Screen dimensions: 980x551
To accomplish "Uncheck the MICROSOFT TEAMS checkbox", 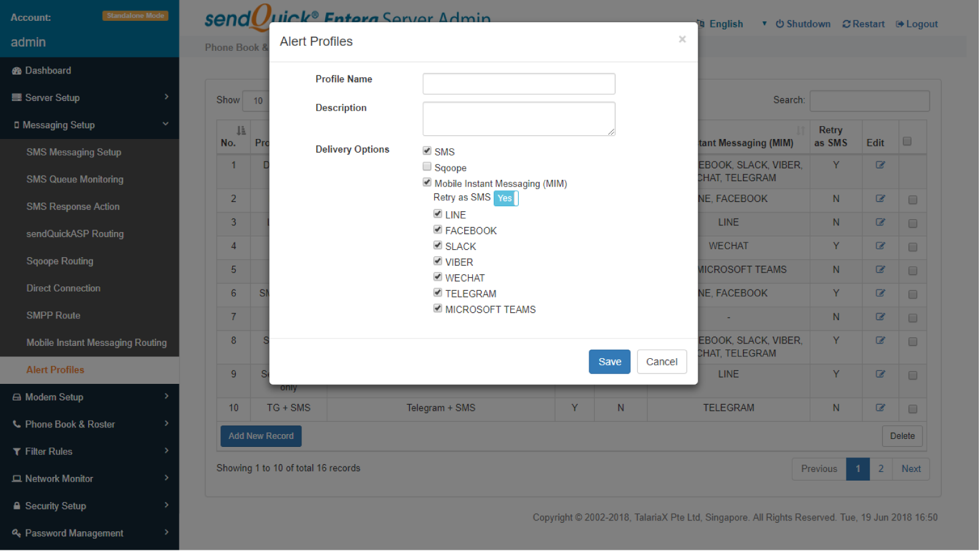I will pyautogui.click(x=437, y=309).
